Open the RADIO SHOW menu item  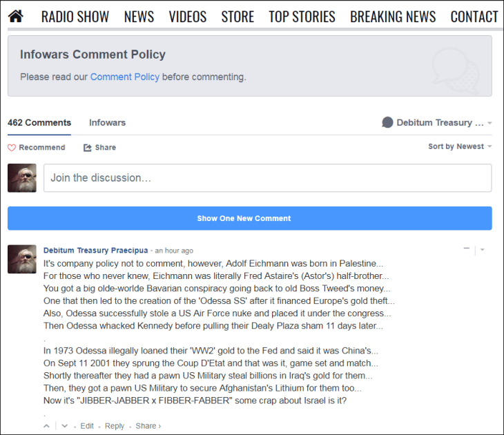click(75, 17)
